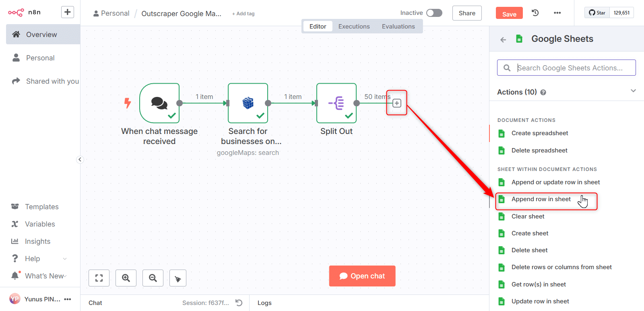Screen dimensions: 644x311
Task: Click the reset chat session icon
Action: [x=239, y=303]
